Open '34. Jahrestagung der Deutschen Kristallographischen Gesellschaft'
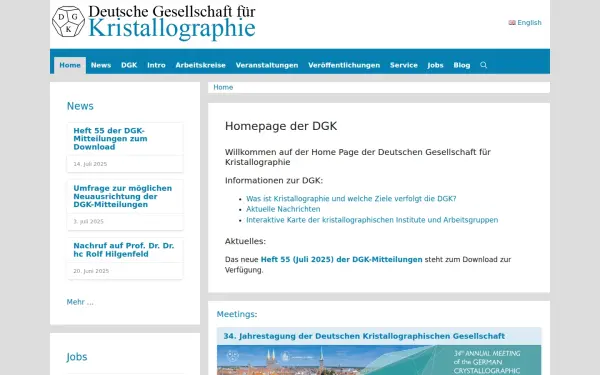Viewport: 600px width, 375px height. tap(364, 336)
